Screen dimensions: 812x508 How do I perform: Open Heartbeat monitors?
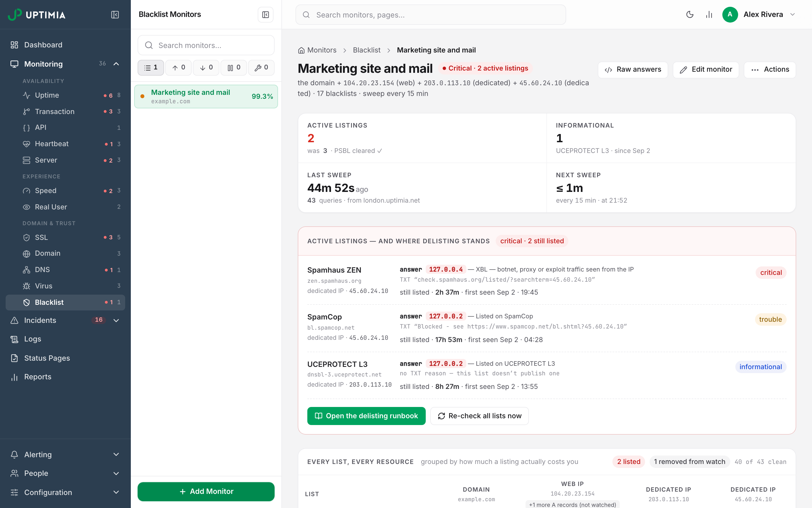point(65,144)
